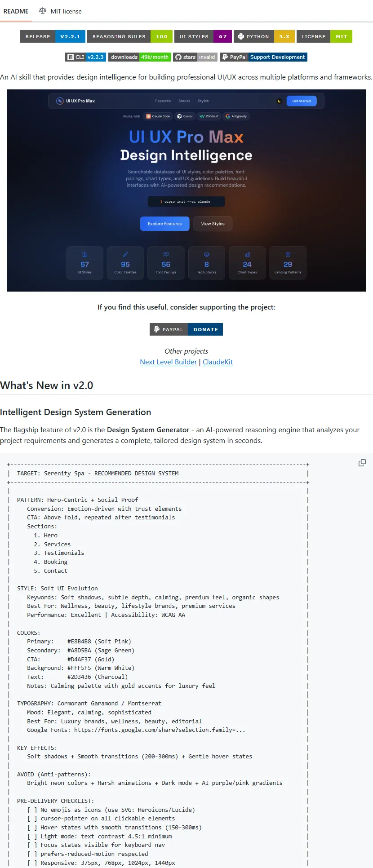
Task: Click the UI Styles 67 badge
Action: [x=203, y=36]
